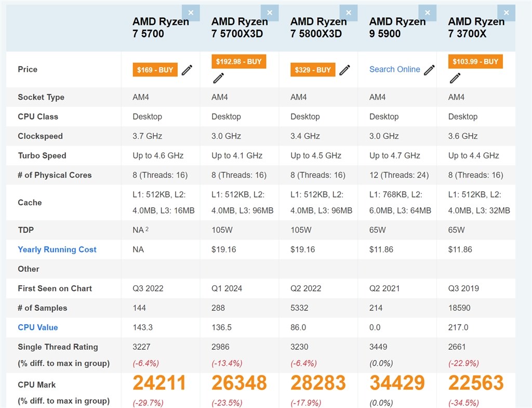The image size is (532, 408).
Task: Click 34429 CPU Mark score
Action: [x=397, y=383]
